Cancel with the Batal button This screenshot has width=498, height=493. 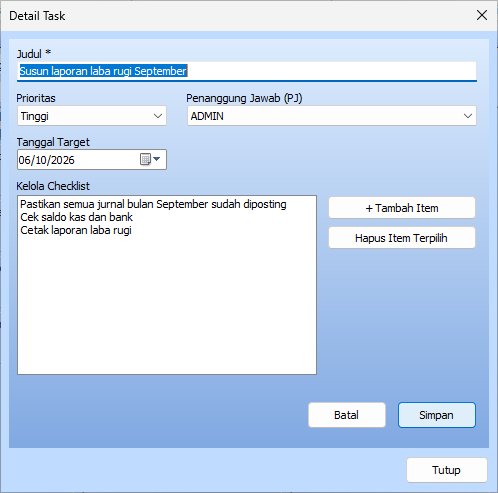(347, 415)
